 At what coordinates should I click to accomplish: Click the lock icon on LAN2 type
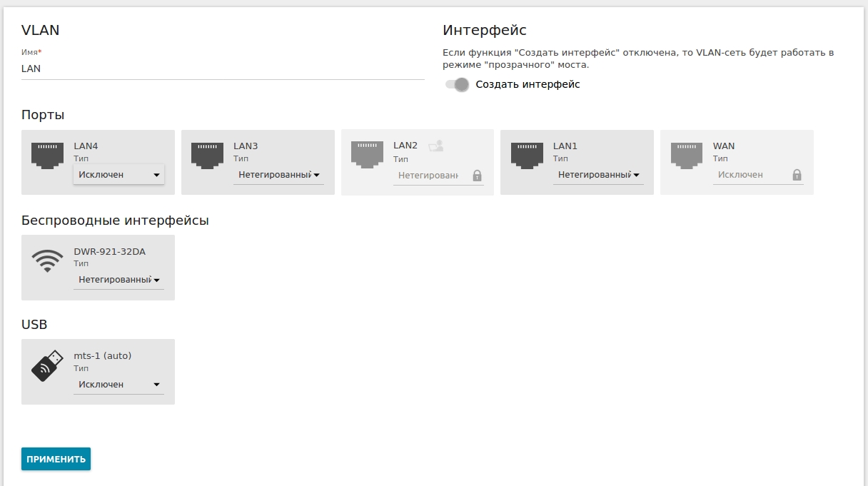tap(477, 176)
